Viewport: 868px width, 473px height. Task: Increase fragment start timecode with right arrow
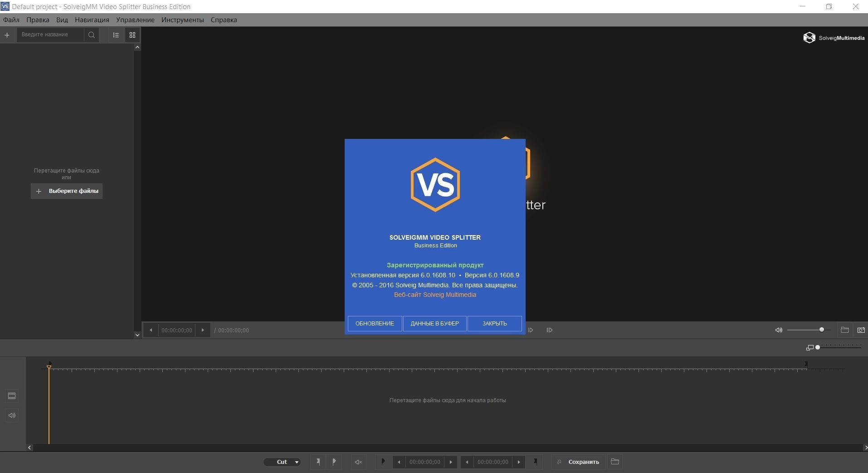451,462
